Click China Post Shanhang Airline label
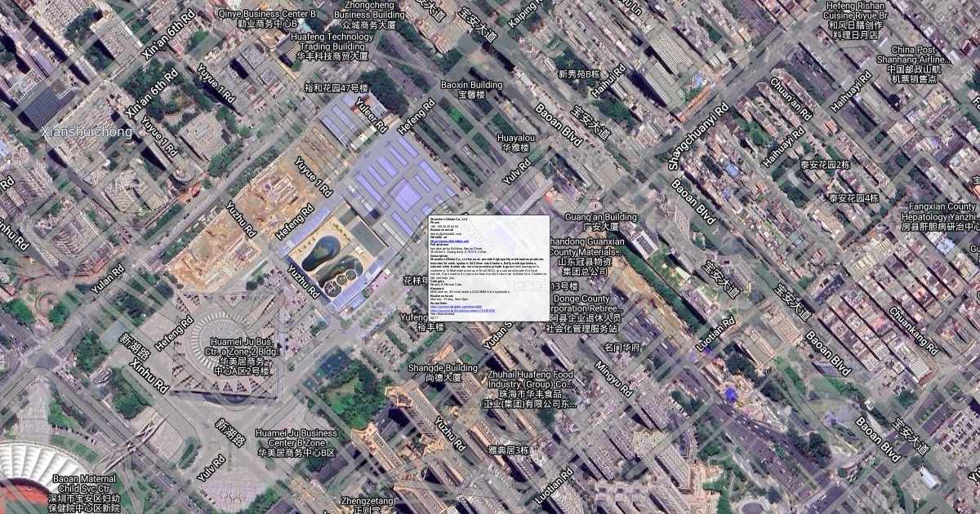 click(x=913, y=64)
